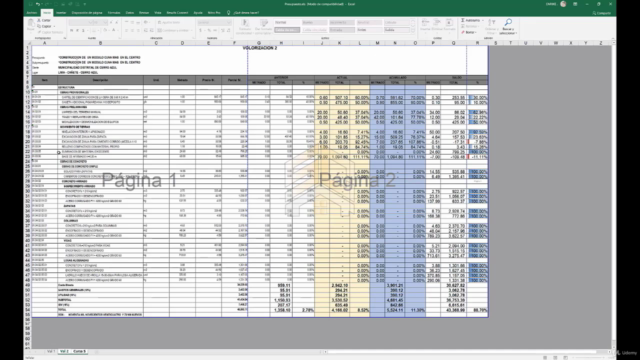Open the Autosuma dropdown arrow
Screen dimensions: 640x360
click(482, 20)
